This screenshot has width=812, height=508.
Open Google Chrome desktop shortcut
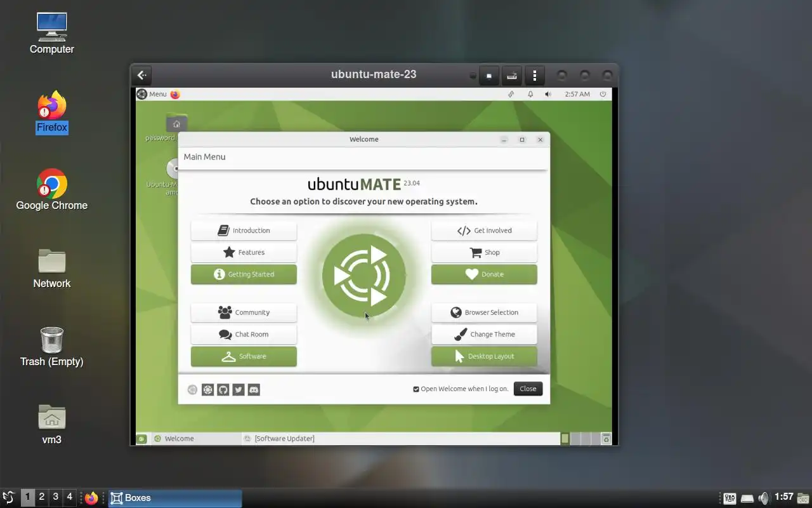(x=52, y=190)
